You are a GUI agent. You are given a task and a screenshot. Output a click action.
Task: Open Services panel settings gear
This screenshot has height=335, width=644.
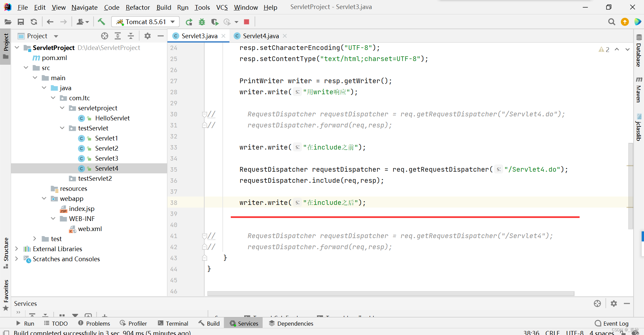click(614, 303)
